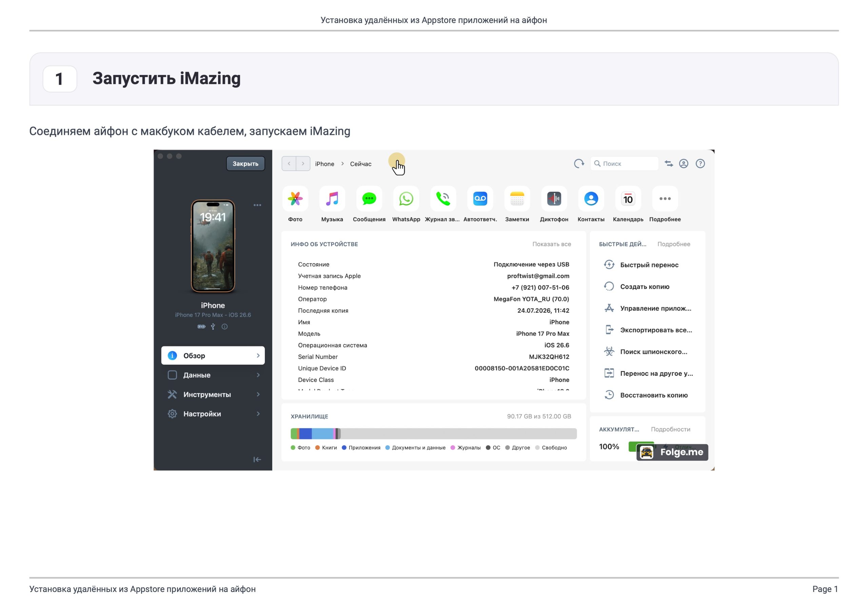Click the Подключение через USB status value
Viewport: 868px width, 613px height.
(531, 265)
